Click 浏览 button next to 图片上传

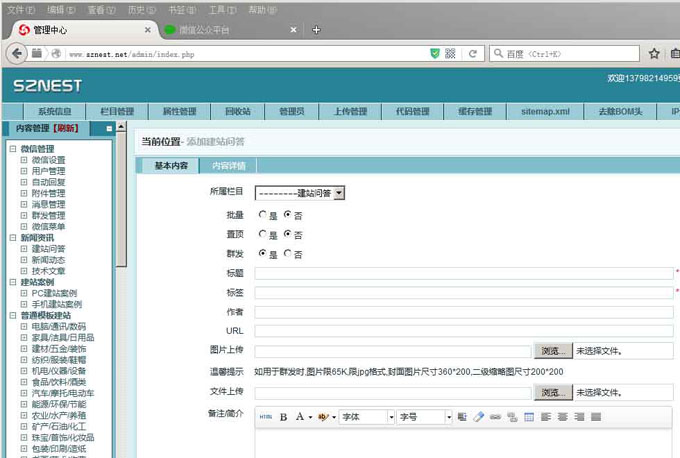click(552, 351)
